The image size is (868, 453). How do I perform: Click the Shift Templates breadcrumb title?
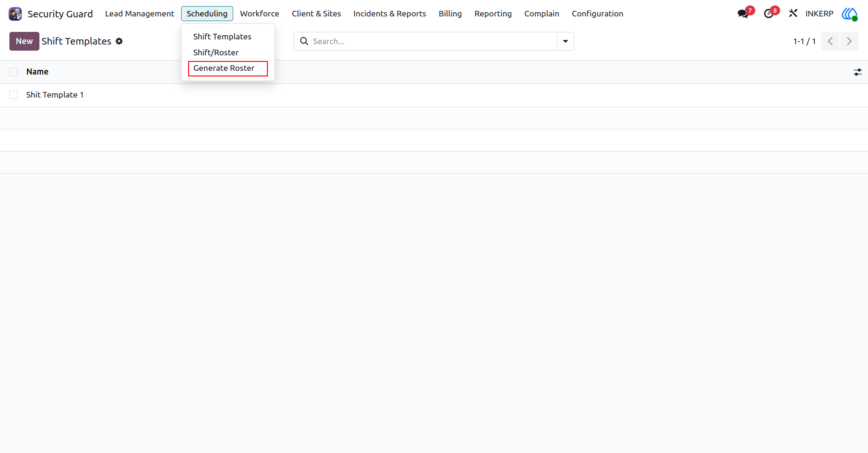pos(76,41)
